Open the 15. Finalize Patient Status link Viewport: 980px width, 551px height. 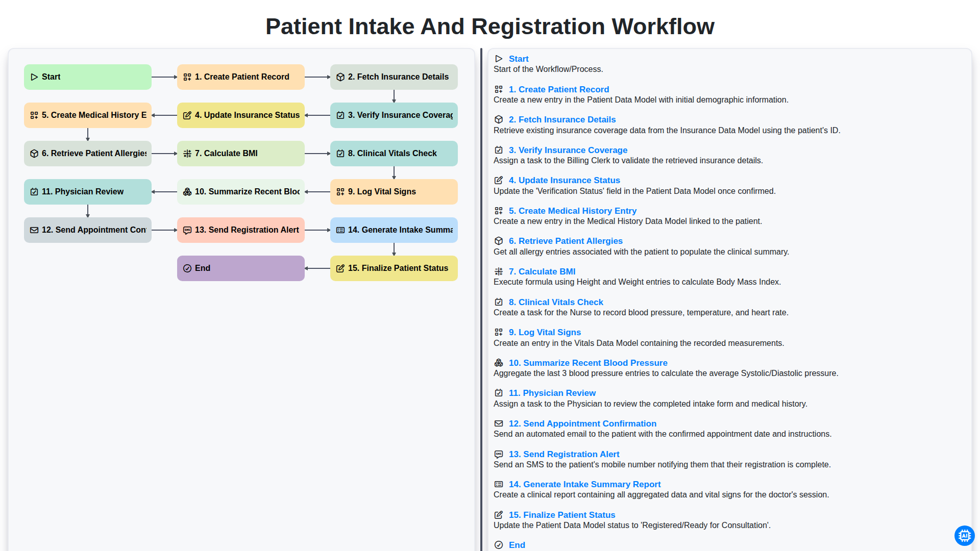[562, 515]
